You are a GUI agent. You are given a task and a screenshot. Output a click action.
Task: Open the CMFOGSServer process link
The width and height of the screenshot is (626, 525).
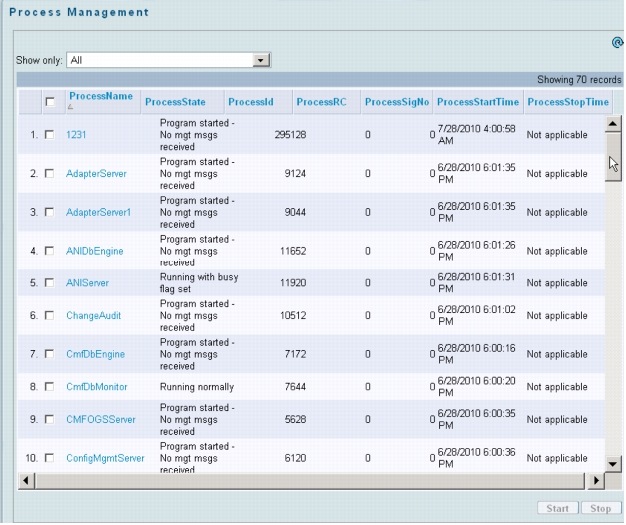101,420
